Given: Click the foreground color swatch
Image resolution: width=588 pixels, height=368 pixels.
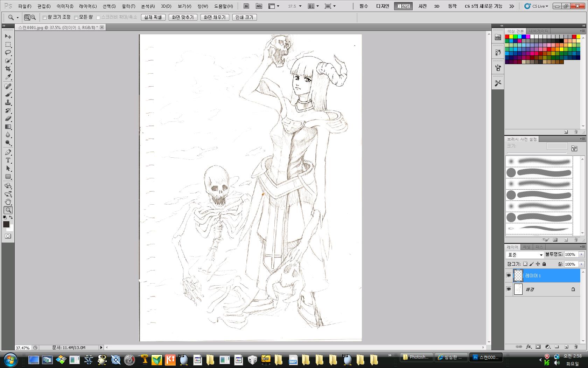Looking at the screenshot, I should coord(6,224).
